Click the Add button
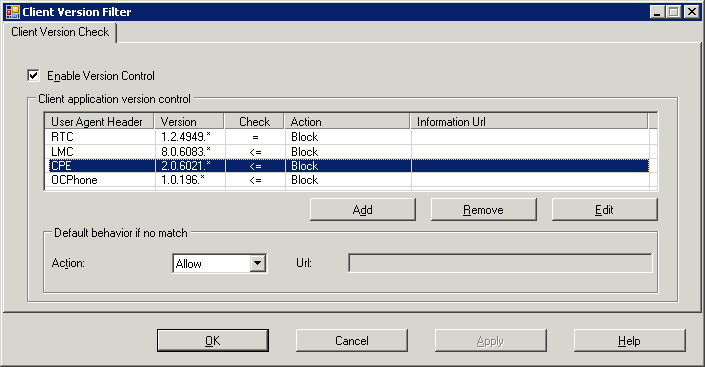 tap(362, 210)
